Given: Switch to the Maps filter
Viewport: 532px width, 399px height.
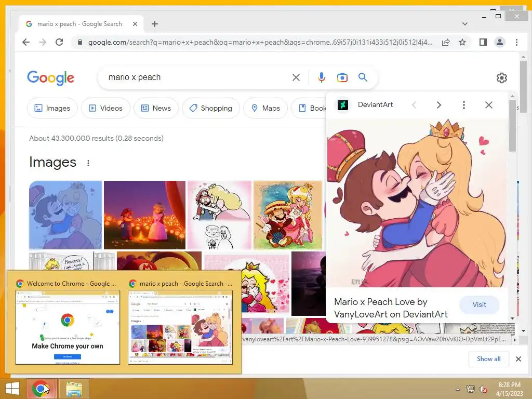Looking at the screenshot, I should (265, 108).
